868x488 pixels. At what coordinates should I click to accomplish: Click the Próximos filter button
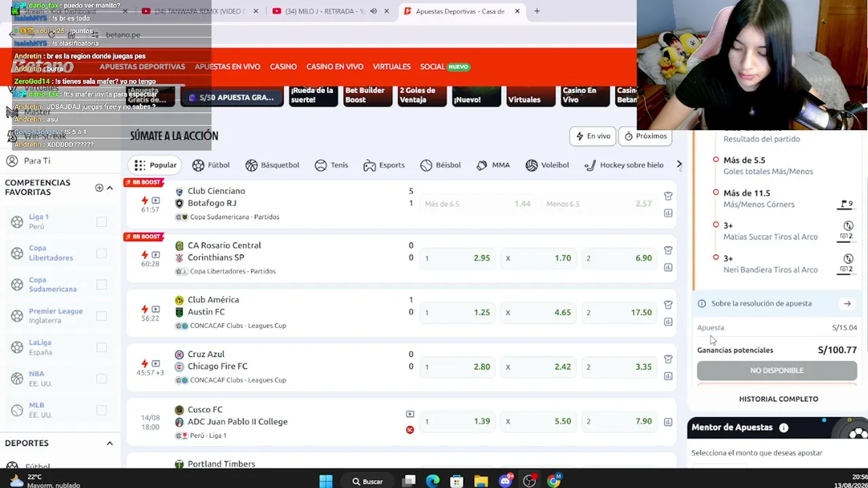point(646,136)
